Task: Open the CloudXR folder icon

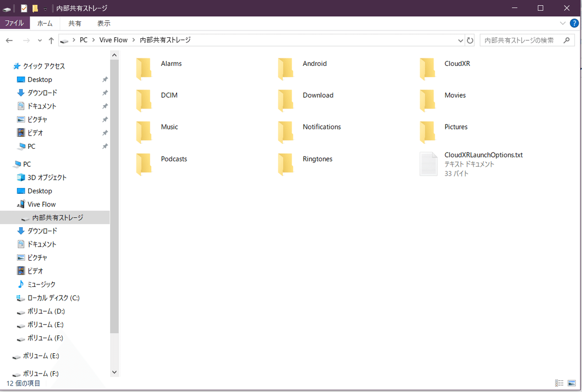Action: click(x=427, y=68)
